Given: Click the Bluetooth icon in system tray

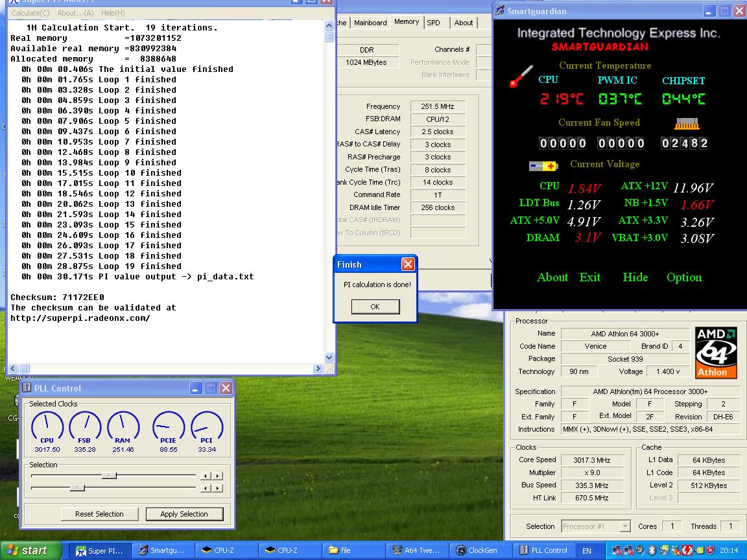Looking at the screenshot, I should pos(651,551).
